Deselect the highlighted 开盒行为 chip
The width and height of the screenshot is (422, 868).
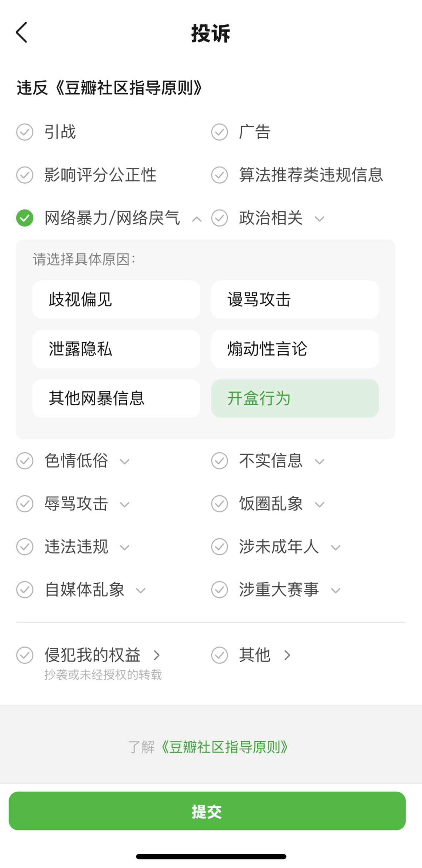tap(295, 398)
